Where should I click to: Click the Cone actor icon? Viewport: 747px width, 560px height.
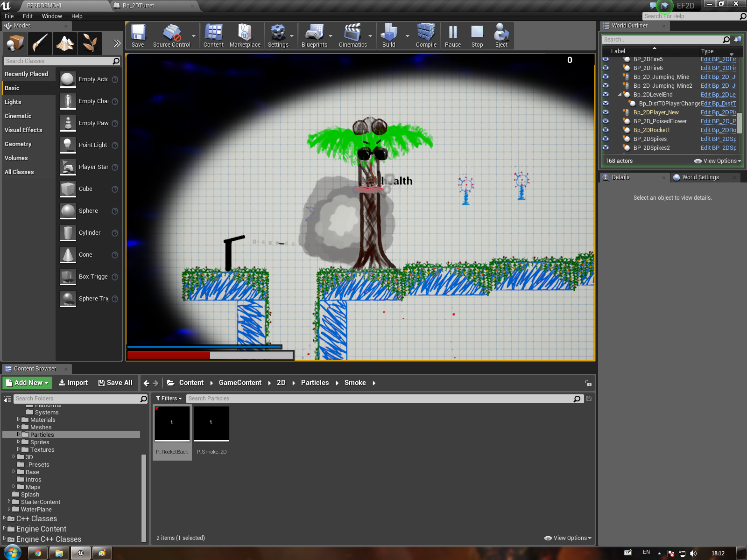68,255
